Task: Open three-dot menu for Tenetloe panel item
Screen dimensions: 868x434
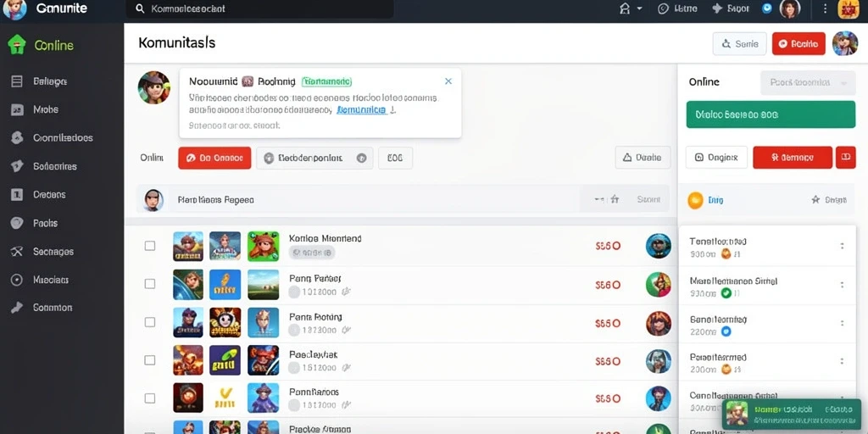Action: coord(842,247)
